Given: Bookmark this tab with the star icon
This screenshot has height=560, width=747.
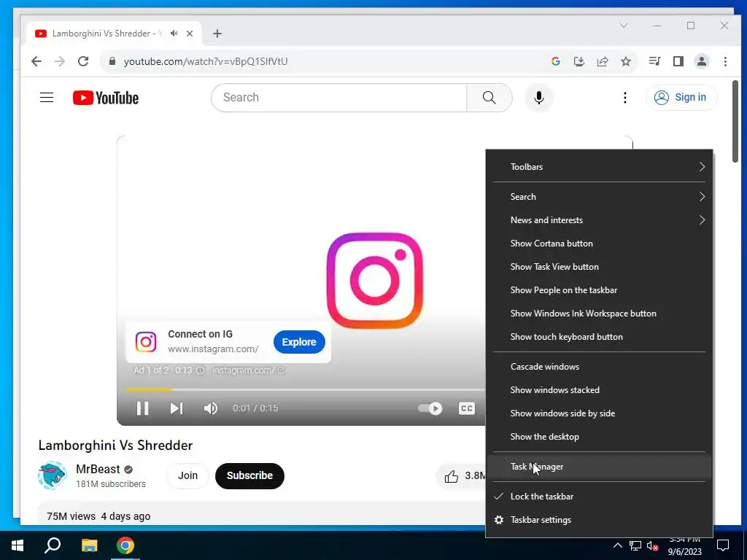Looking at the screenshot, I should (x=625, y=61).
